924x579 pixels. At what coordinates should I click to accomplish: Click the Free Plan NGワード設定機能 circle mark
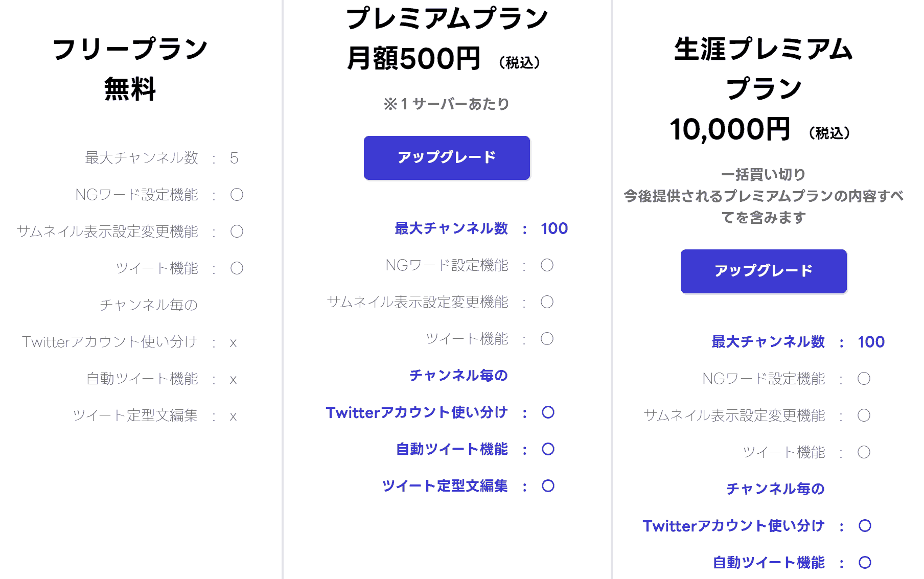tap(237, 195)
